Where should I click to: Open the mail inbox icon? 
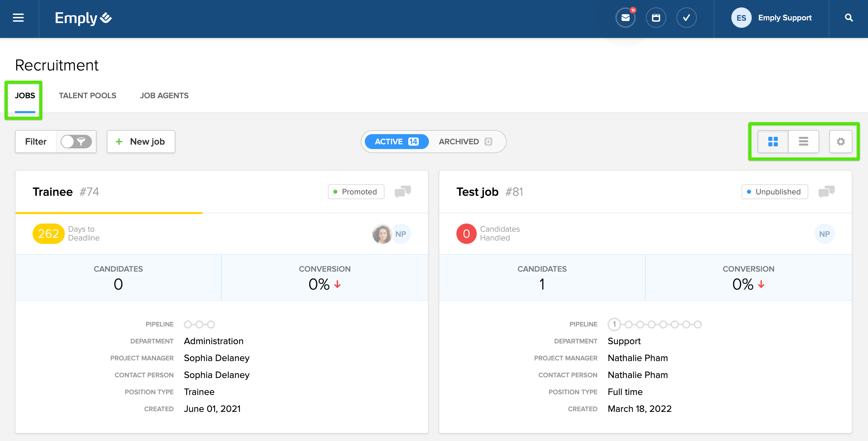click(x=625, y=18)
